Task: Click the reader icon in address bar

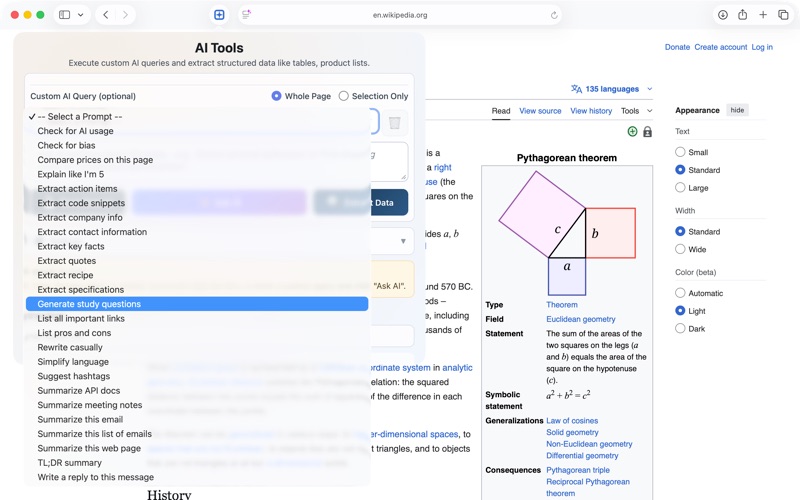Action: [x=246, y=15]
